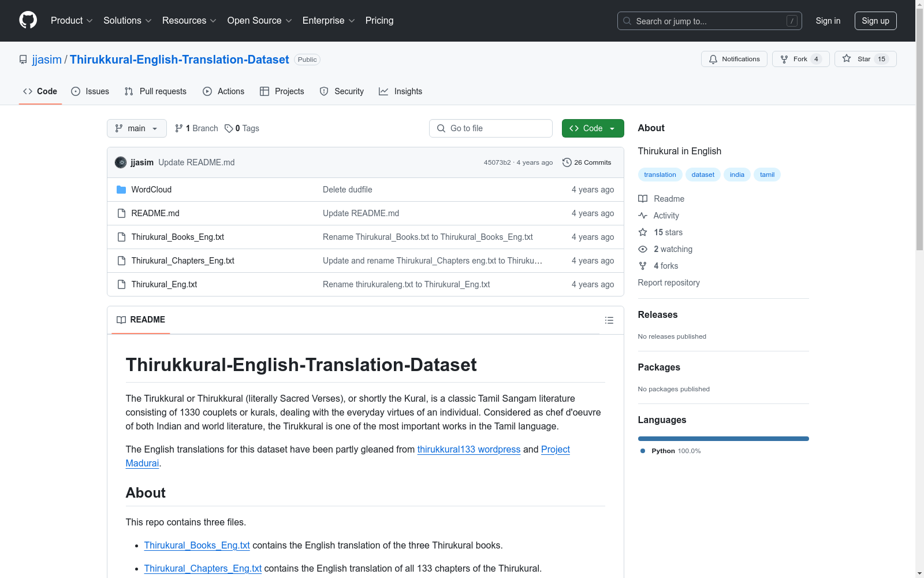The height and width of the screenshot is (578, 924).
Task: Expand the Open Source menu
Action: tap(259, 20)
